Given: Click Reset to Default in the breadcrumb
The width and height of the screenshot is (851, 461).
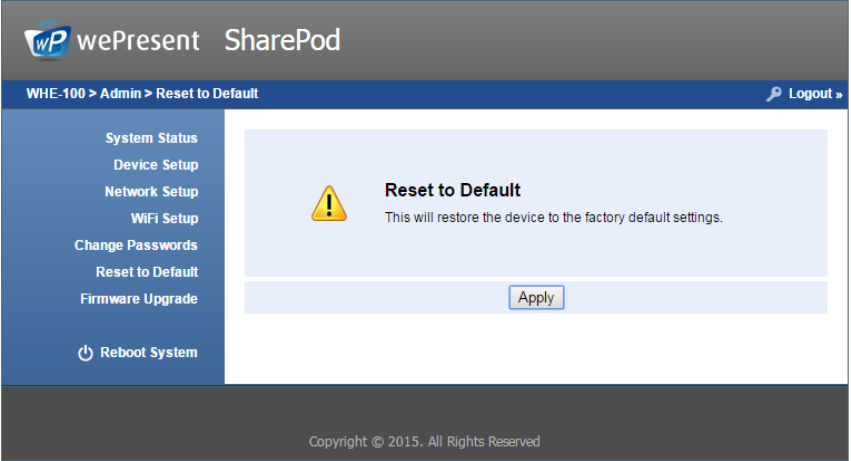Looking at the screenshot, I should click(x=207, y=93).
